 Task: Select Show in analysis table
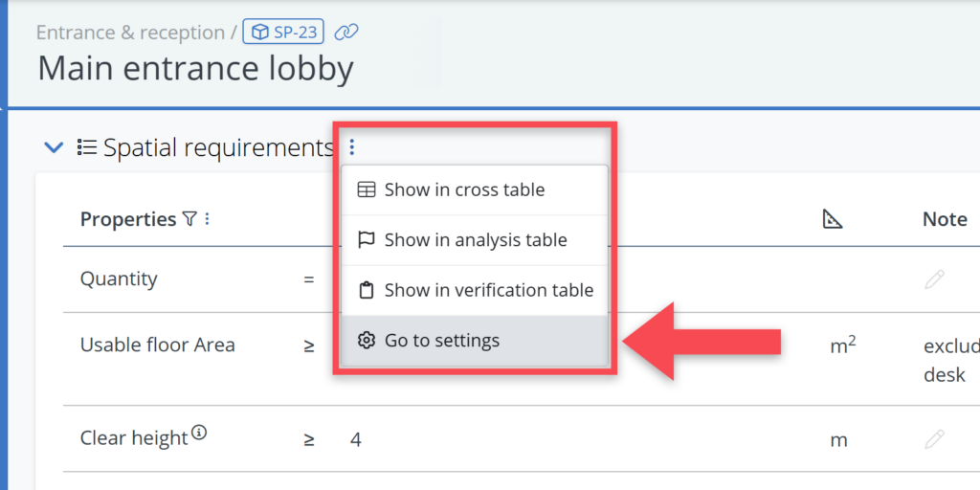click(x=474, y=240)
